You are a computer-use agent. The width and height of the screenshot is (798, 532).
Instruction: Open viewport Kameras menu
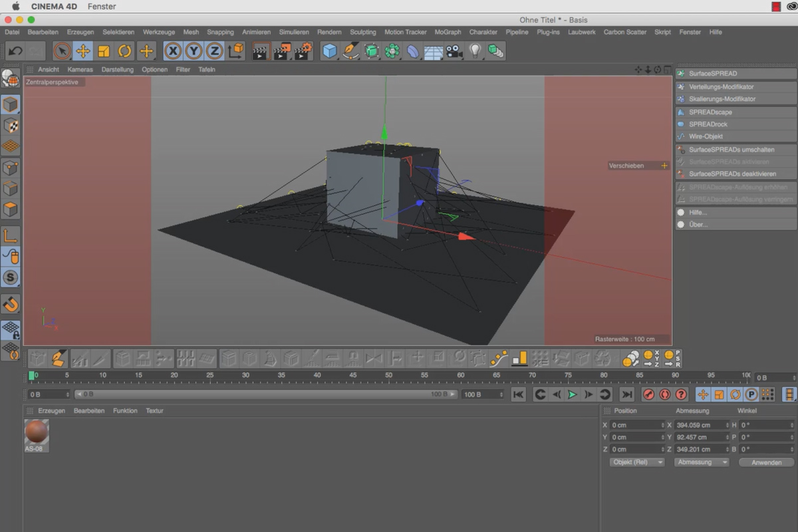click(80, 69)
